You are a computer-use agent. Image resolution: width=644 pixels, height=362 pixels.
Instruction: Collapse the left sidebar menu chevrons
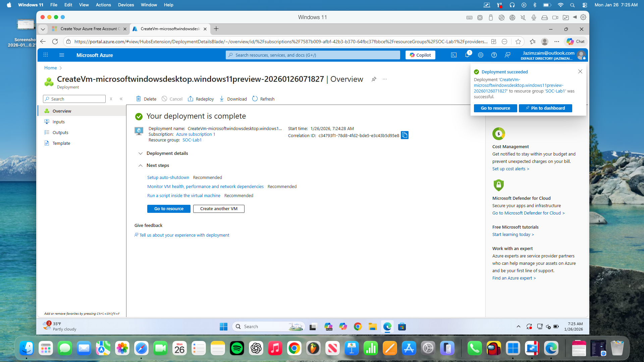pyautogui.click(x=121, y=99)
